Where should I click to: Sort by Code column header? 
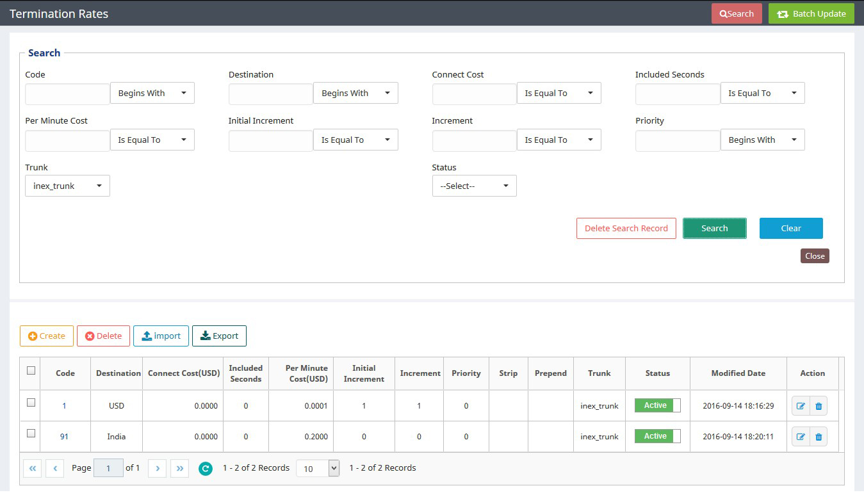(65, 373)
